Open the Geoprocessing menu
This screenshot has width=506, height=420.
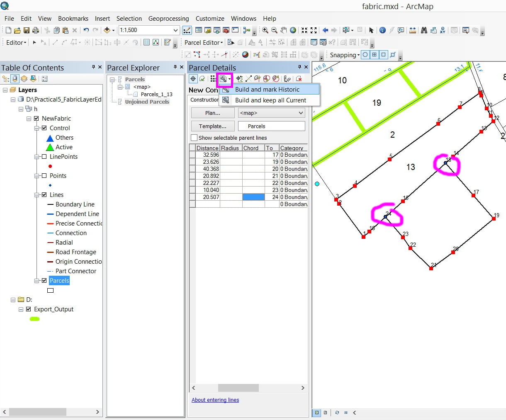(x=168, y=18)
